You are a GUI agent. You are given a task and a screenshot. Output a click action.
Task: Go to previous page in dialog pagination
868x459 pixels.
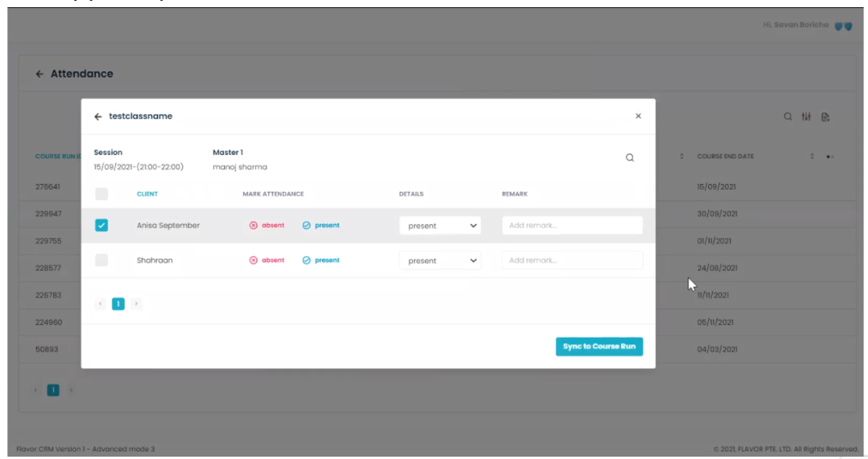(100, 304)
